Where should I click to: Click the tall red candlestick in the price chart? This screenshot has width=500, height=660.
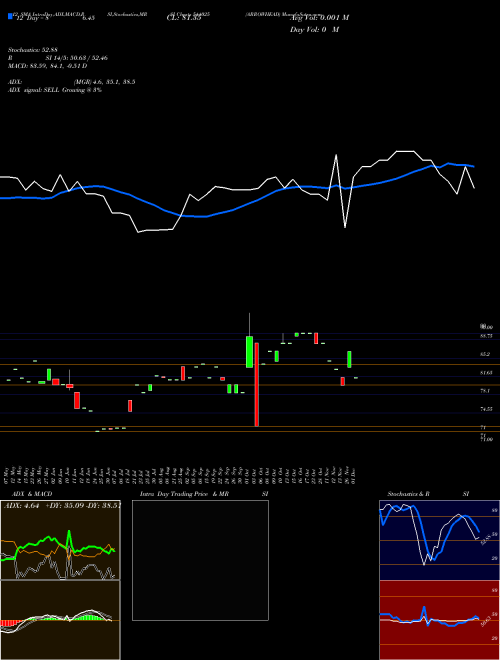click(x=257, y=385)
